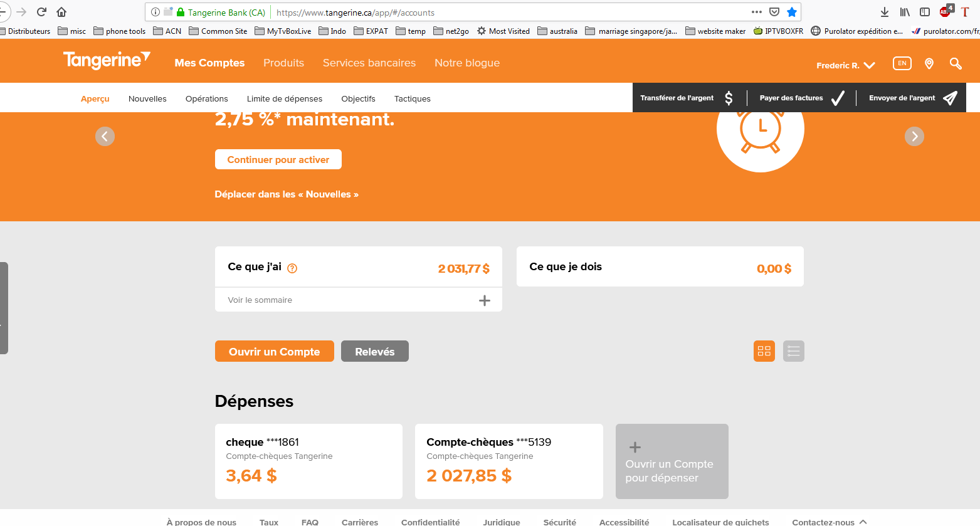Open the location finder pin icon
This screenshot has height=526, width=980.
(x=929, y=63)
